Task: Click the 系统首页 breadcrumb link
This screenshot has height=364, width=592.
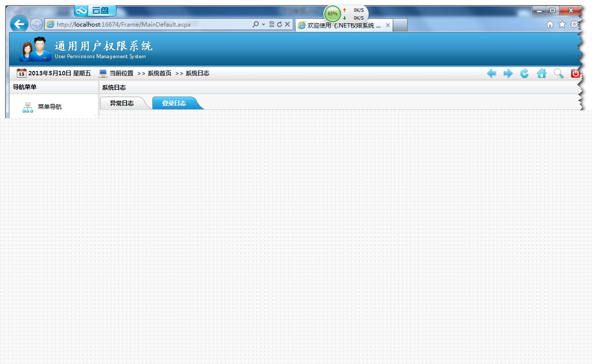Action: [159, 73]
